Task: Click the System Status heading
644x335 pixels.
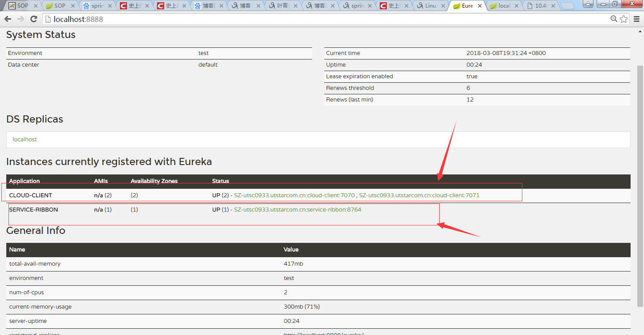Action: pyautogui.click(x=41, y=35)
